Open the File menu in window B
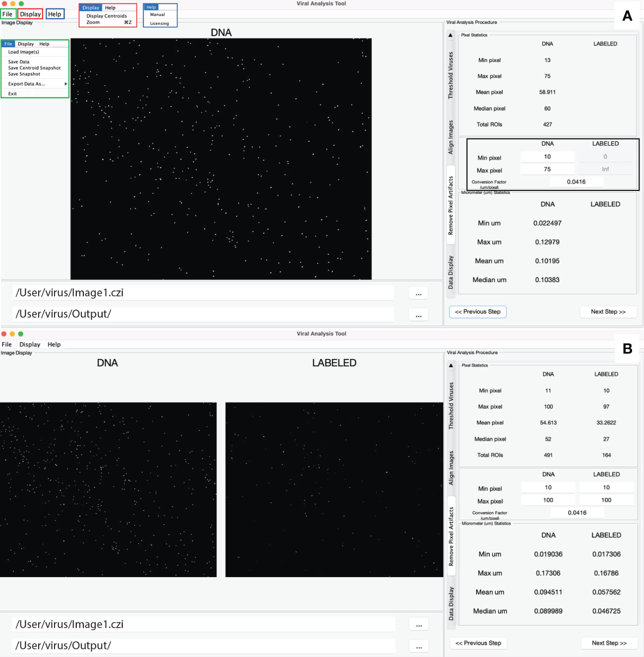The height and width of the screenshot is (657, 644). click(x=7, y=345)
